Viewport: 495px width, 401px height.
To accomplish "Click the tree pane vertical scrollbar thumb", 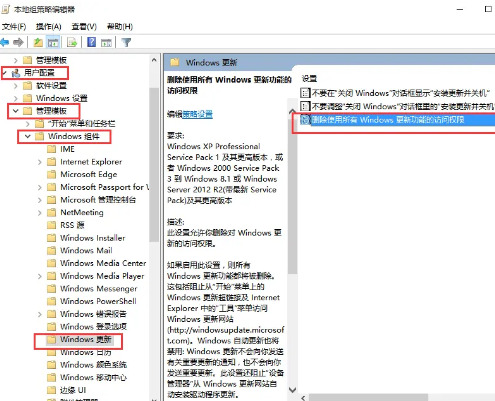I will [154, 164].
